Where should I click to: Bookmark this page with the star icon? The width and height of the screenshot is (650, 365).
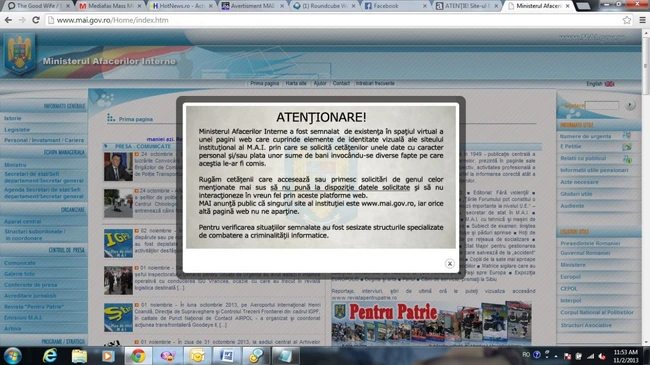(627, 20)
